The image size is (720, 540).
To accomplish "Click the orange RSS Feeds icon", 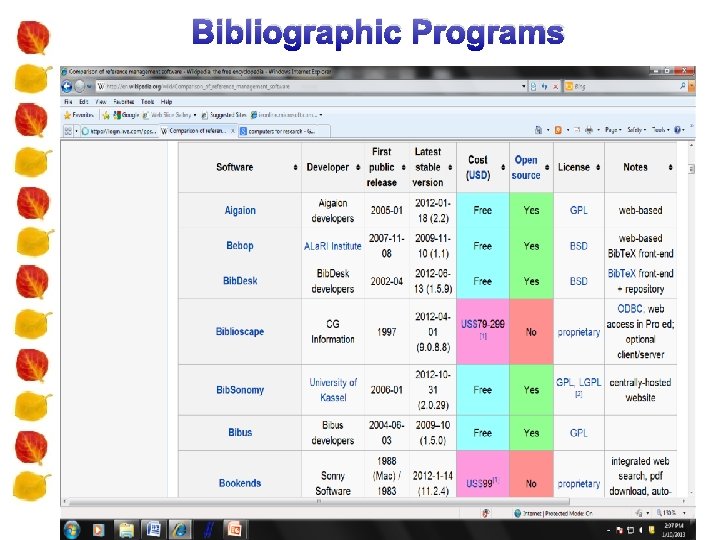I will [x=558, y=130].
